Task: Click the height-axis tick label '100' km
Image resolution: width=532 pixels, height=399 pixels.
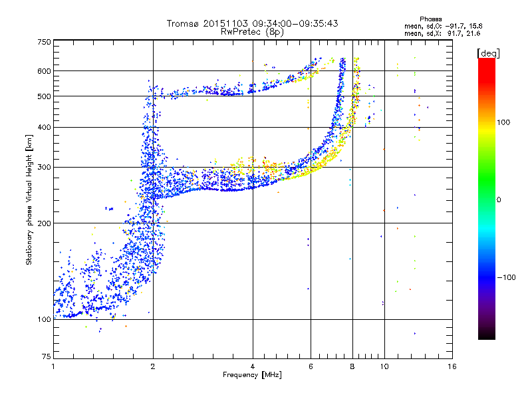Action: pyautogui.click(x=44, y=320)
